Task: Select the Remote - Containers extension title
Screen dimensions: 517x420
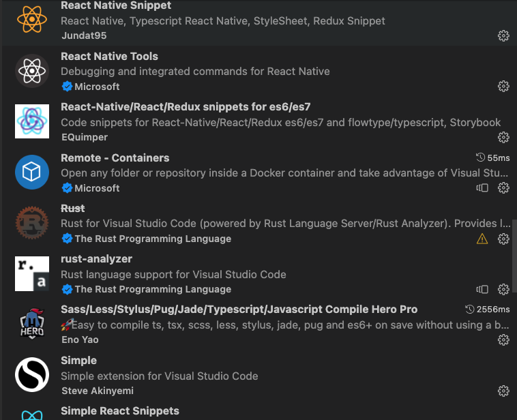Action: click(x=115, y=158)
